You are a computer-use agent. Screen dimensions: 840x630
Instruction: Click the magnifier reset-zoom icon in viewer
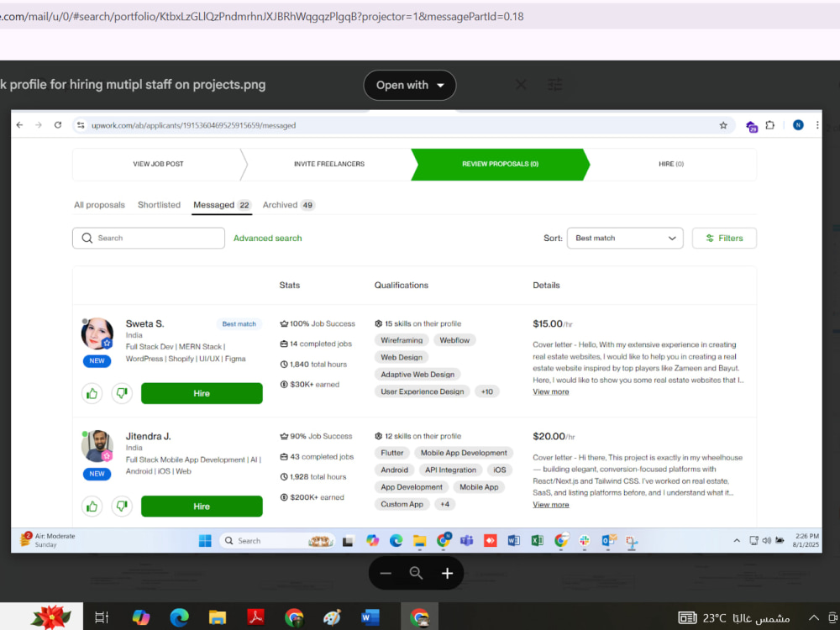tap(417, 573)
